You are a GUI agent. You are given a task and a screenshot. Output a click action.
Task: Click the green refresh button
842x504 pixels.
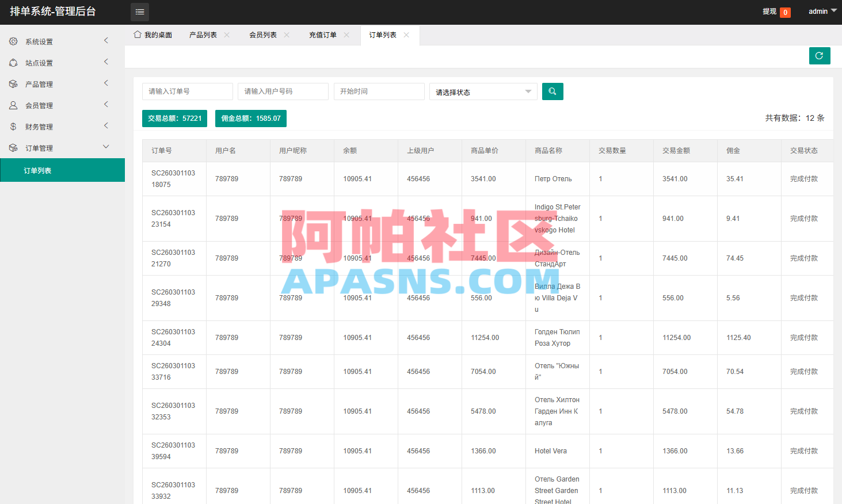820,56
